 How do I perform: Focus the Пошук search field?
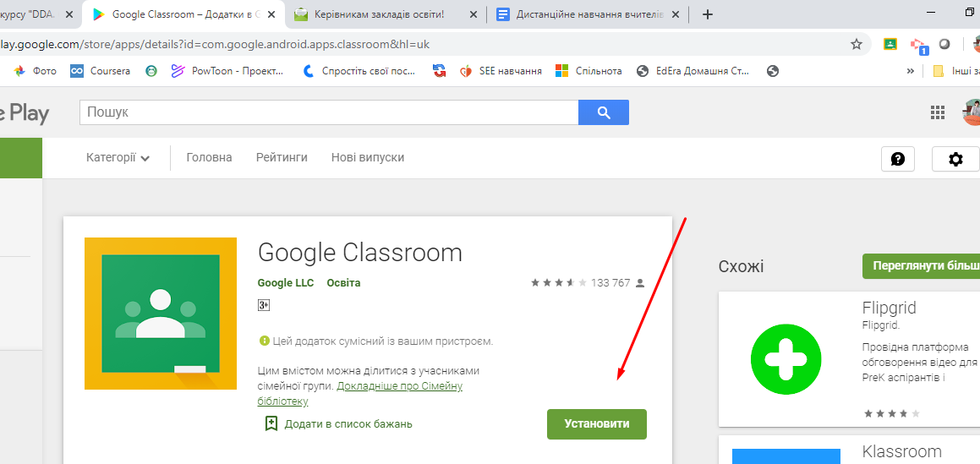pos(329,112)
